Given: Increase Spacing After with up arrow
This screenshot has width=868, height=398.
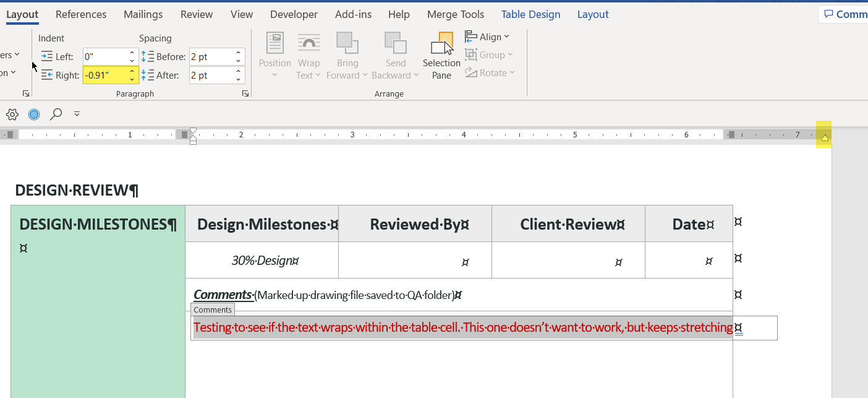Looking at the screenshot, I should (239, 72).
